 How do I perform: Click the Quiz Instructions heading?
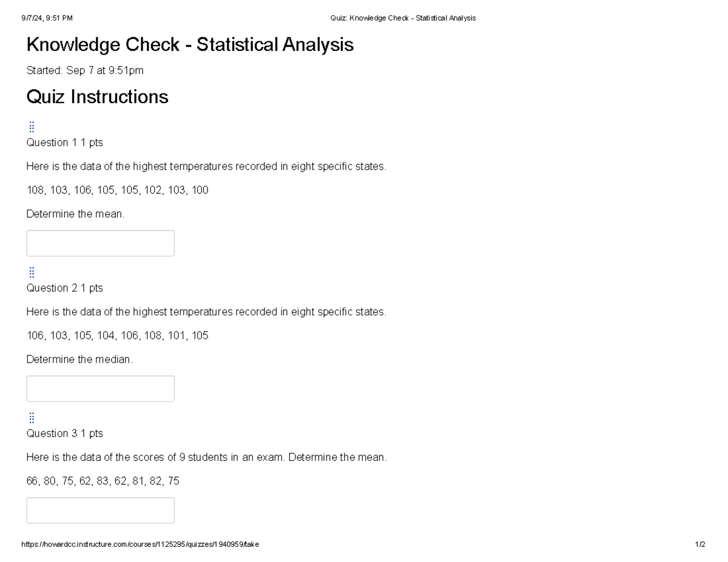coord(97,97)
